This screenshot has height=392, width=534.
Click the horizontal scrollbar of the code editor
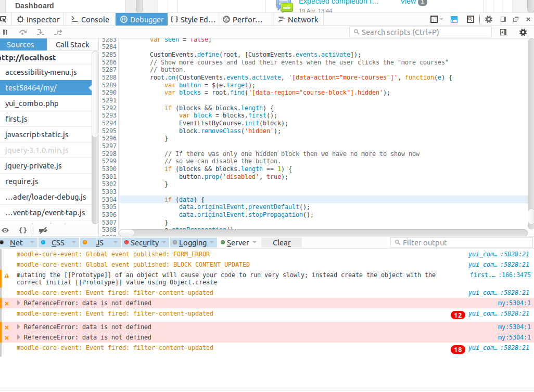(126, 232)
